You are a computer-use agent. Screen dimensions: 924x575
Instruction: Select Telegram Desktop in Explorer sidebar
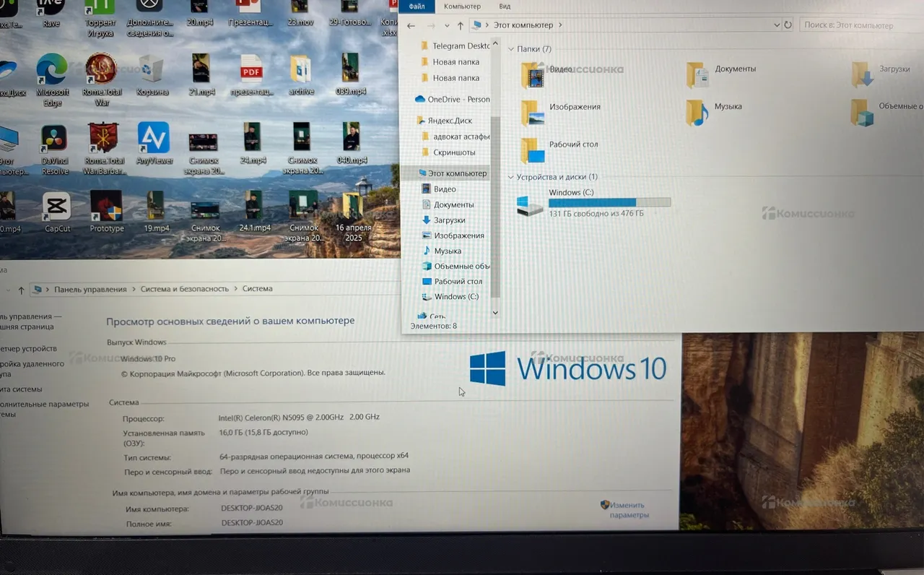[x=455, y=46]
